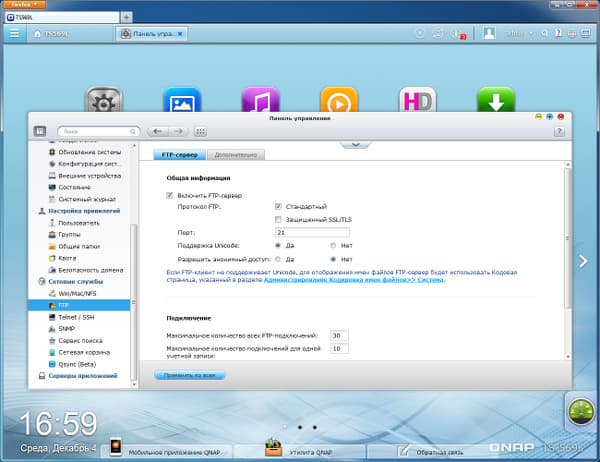Open the Firefox menu button

point(24,4)
